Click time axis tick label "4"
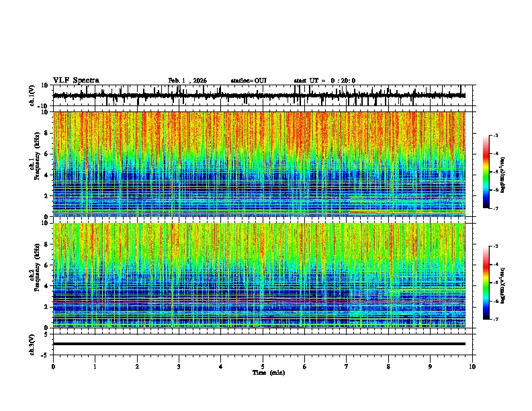 (221, 367)
